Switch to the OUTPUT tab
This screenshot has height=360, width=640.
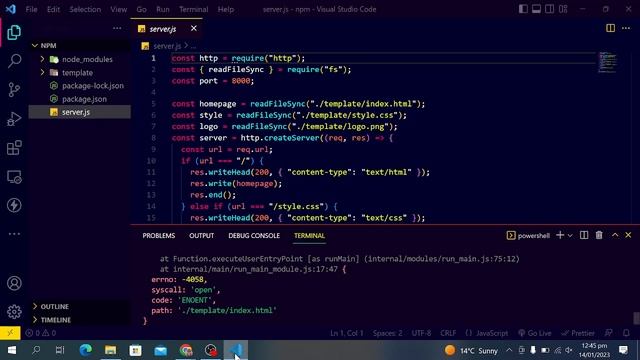pyautogui.click(x=202, y=236)
